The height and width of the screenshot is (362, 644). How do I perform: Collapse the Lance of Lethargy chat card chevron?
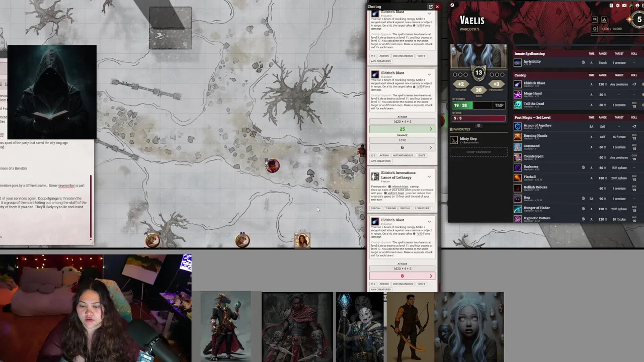coord(429,176)
